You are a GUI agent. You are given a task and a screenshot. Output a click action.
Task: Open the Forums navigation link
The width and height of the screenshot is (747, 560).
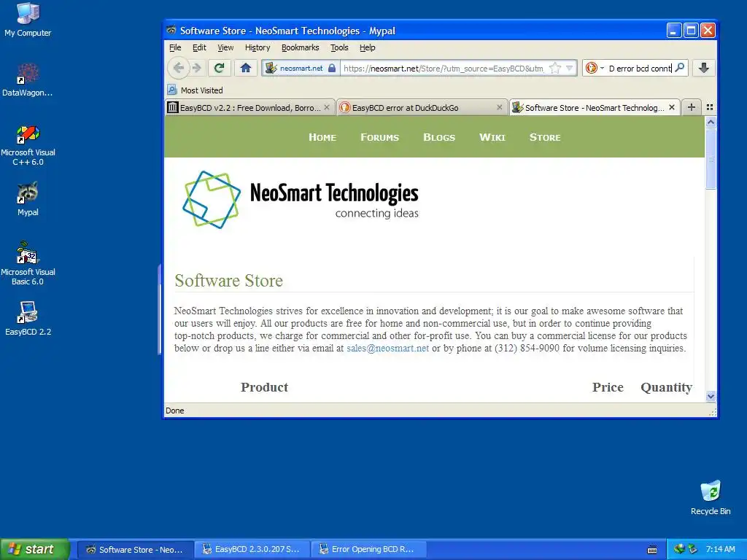point(379,137)
